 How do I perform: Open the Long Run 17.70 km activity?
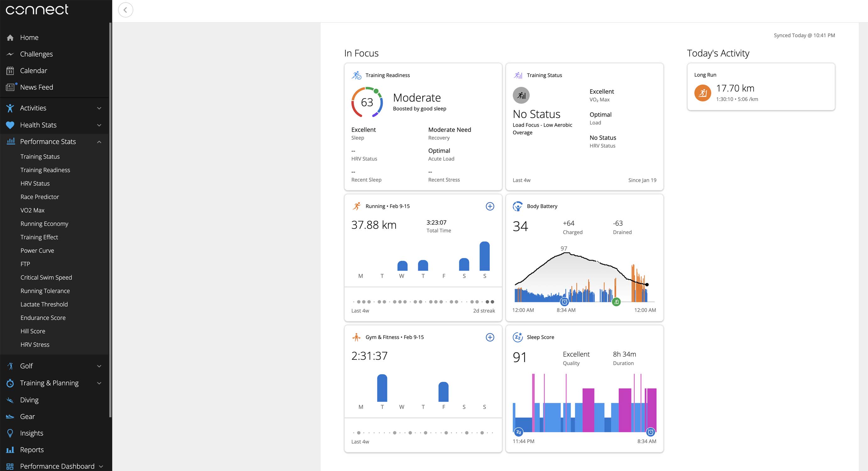(x=735, y=88)
